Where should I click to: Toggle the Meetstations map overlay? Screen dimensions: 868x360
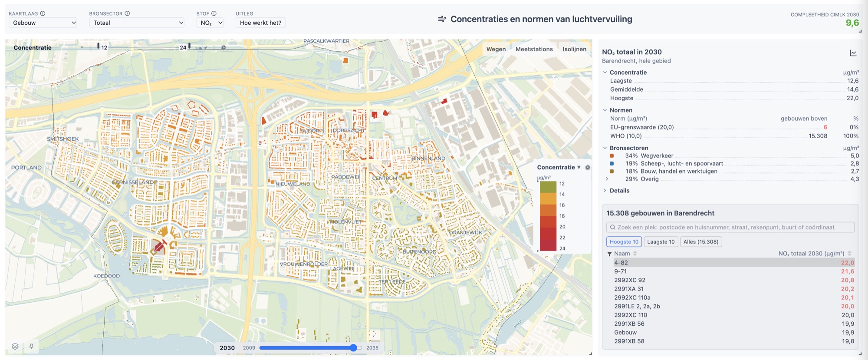pos(534,49)
